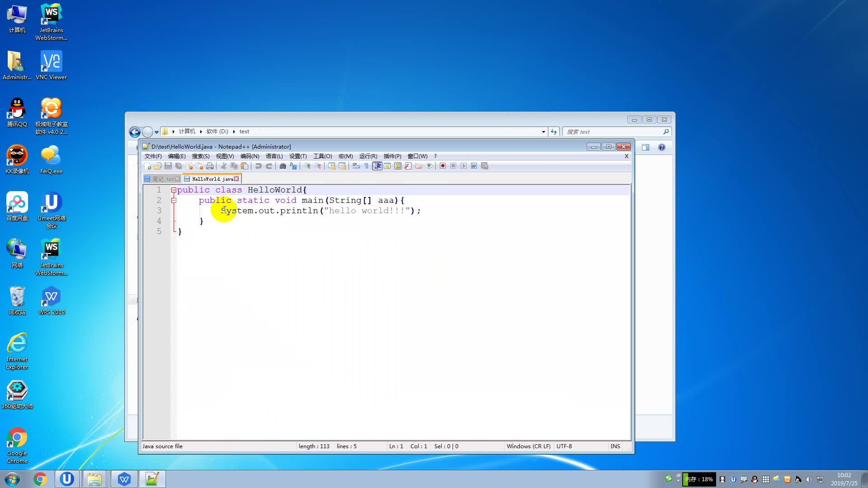Collapse the HelloWorld class fold marker
This screenshot has width=868, height=488.
174,190
